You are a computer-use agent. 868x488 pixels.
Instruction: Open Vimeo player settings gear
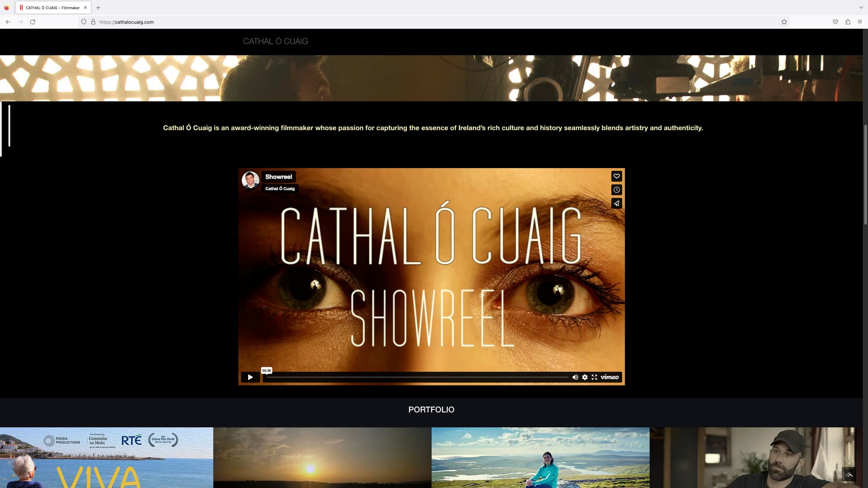coord(585,377)
